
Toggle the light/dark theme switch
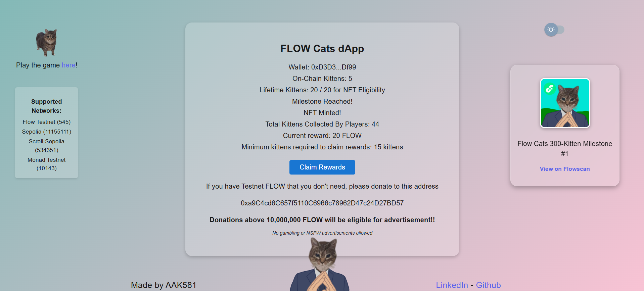tap(554, 30)
